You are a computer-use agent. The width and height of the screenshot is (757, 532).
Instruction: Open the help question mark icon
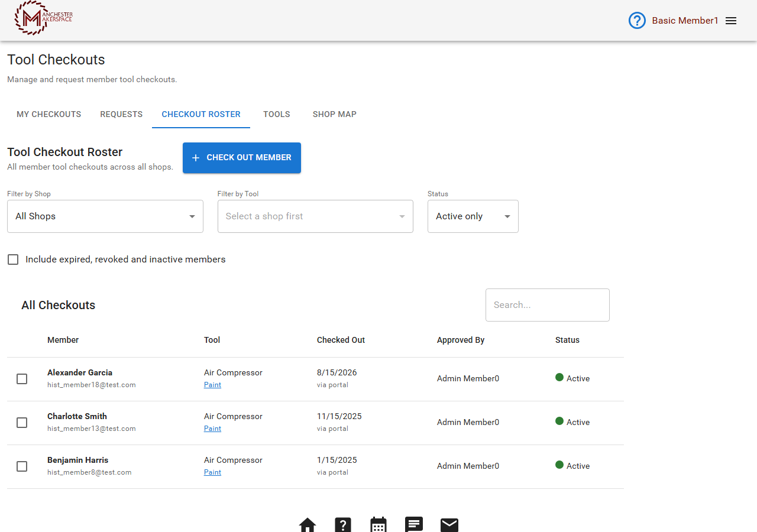click(637, 21)
